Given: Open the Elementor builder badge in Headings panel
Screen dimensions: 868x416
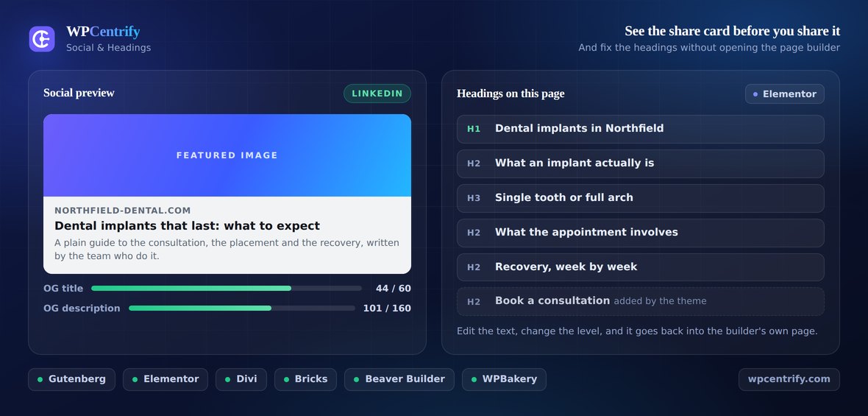Looking at the screenshot, I should (784, 94).
